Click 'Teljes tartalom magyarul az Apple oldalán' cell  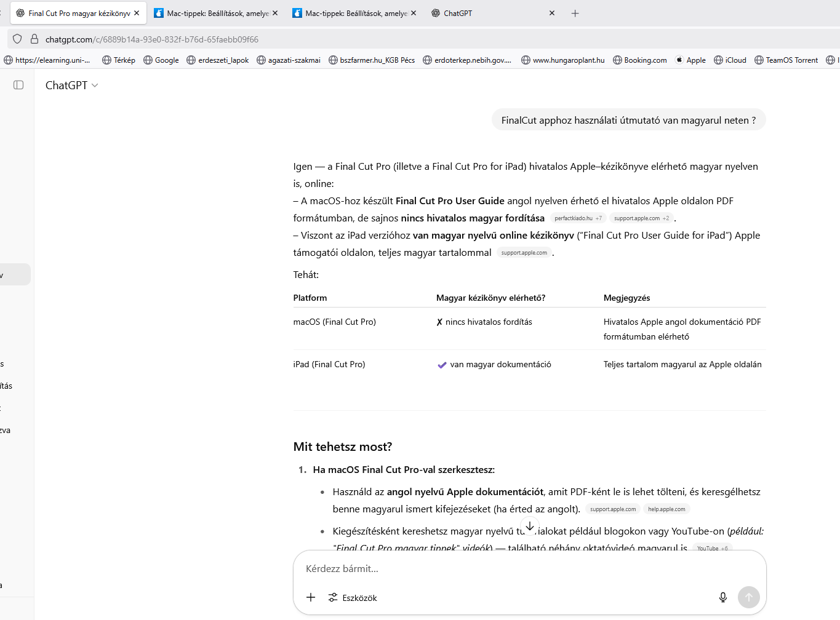[682, 364]
